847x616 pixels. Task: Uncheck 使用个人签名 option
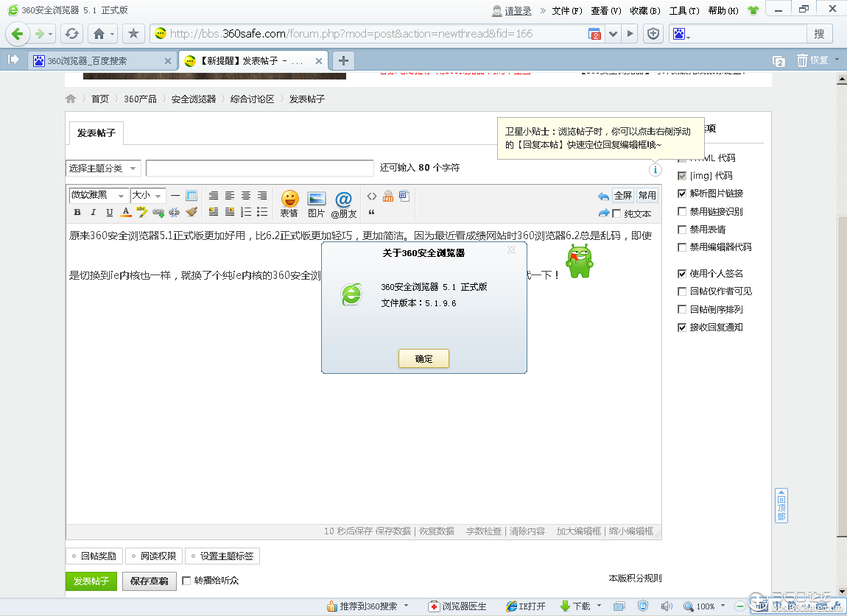[682, 274]
